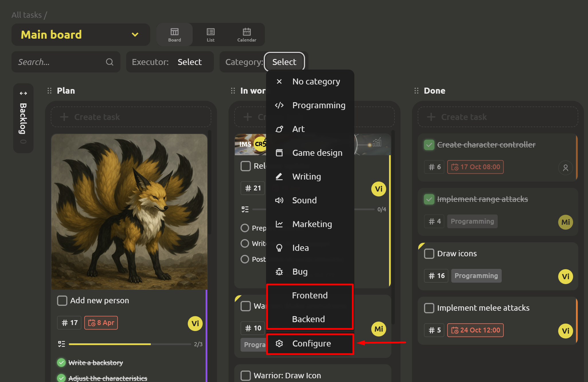588x382 pixels.
Task: Choose the Frontend category
Action: click(x=310, y=296)
